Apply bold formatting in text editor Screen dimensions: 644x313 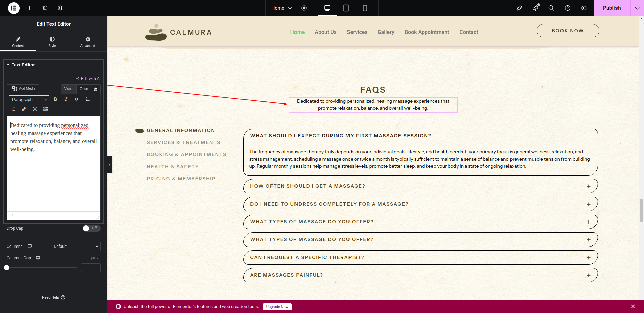[56, 99]
